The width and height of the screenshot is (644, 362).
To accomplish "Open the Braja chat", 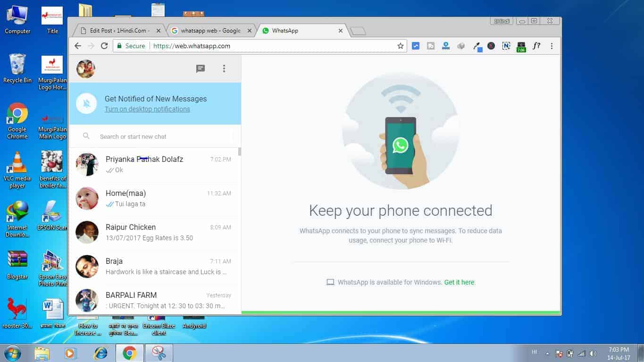I will (155, 267).
